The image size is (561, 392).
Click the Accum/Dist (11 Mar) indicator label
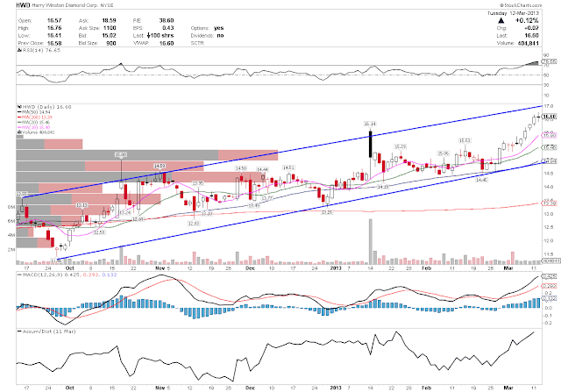click(x=46, y=331)
